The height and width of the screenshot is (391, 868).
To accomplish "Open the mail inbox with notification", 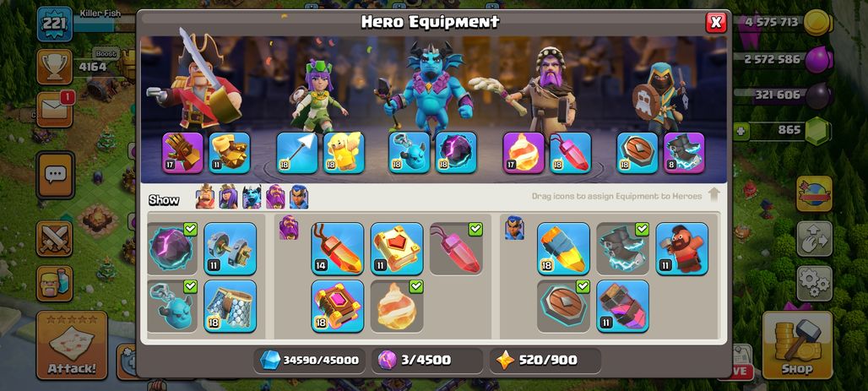I will click(x=55, y=109).
